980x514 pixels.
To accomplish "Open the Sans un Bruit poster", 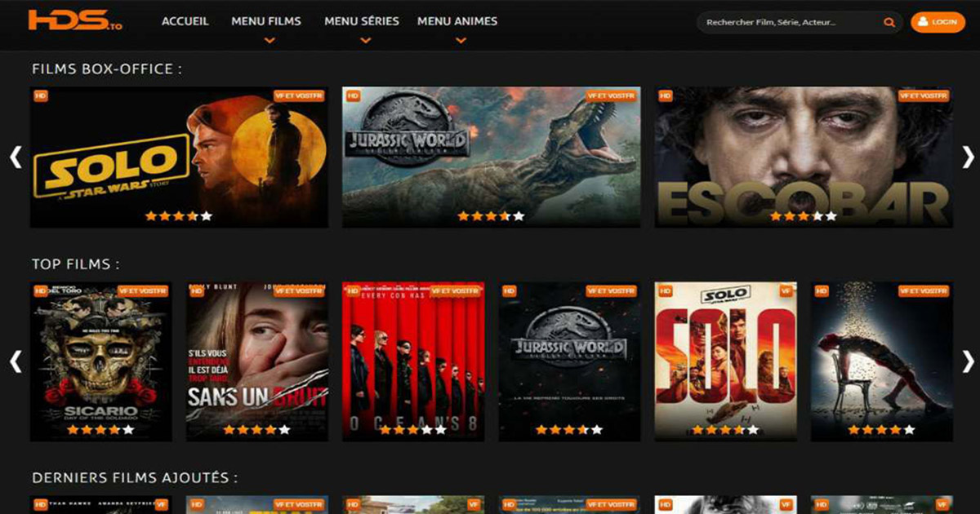I will [257, 361].
